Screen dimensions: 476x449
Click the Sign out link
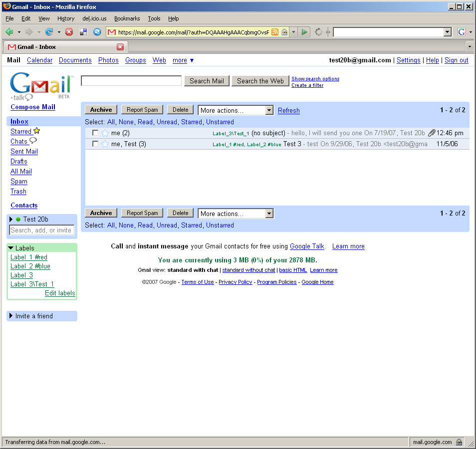click(x=456, y=60)
